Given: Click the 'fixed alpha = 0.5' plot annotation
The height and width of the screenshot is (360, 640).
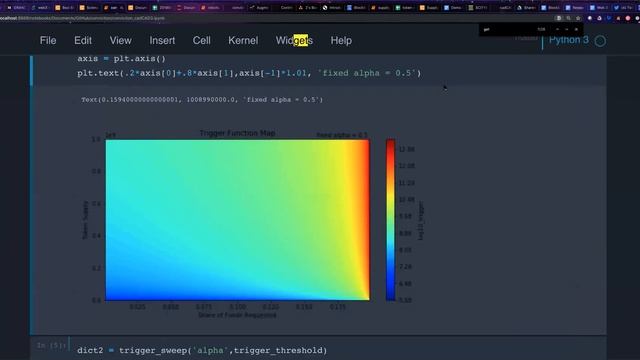Looking at the screenshot, I should click(x=342, y=135).
